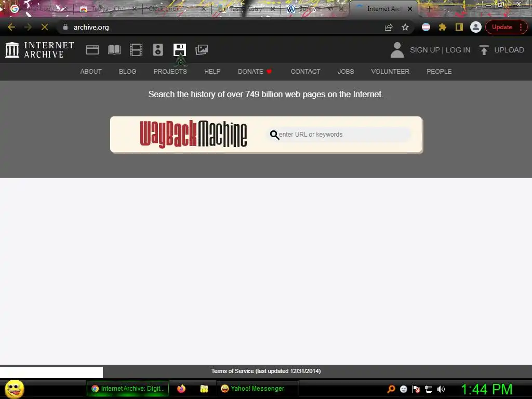Viewport: 532px width, 399px height.
Task: Open the PROJECTS nav link
Action: [170, 72]
